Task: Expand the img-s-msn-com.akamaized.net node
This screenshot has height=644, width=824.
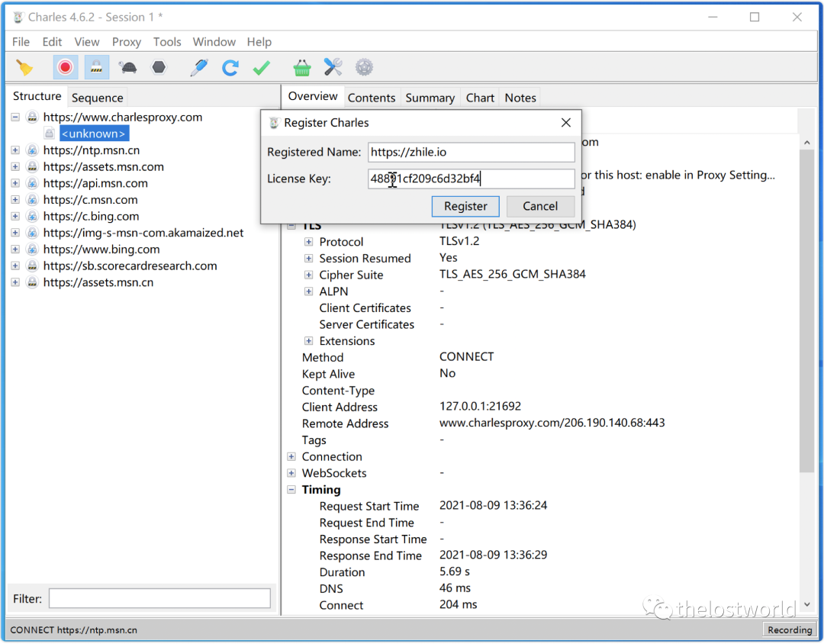Action: point(15,233)
